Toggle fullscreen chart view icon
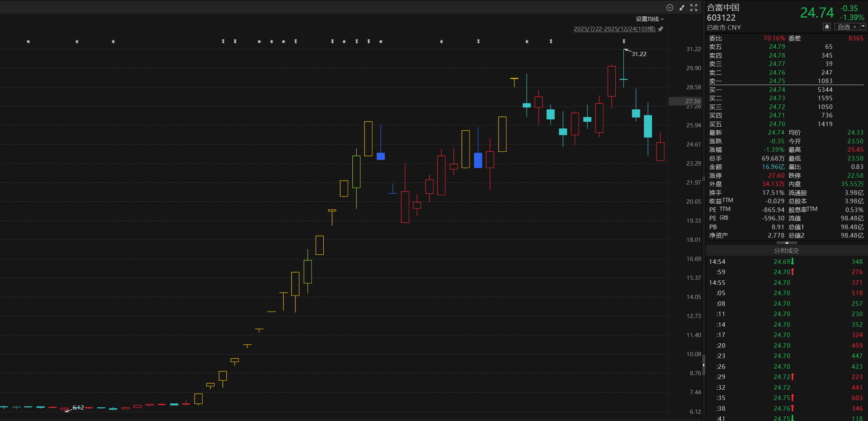The height and width of the screenshot is (421, 868). 694,8
